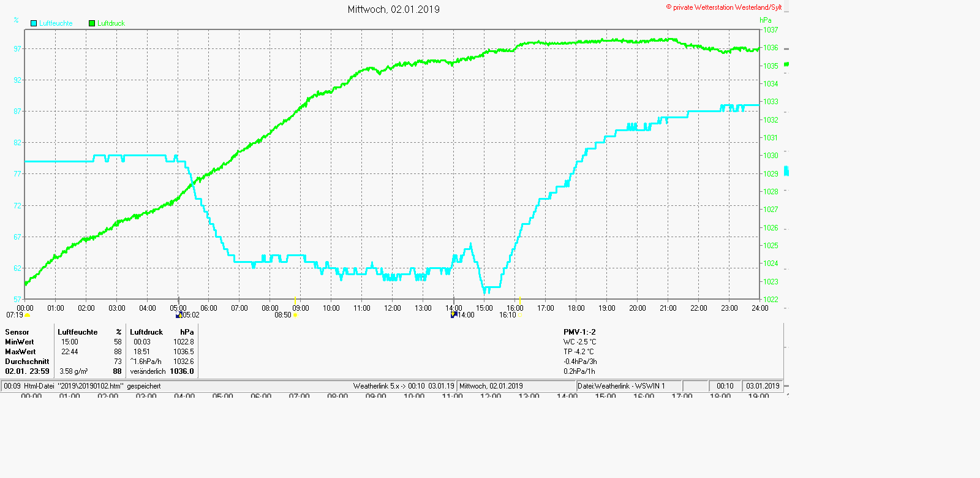The height and width of the screenshot is (478, 980).
Task: Click the humidity maximum time "22:44" cell
Action: [70, 352]
